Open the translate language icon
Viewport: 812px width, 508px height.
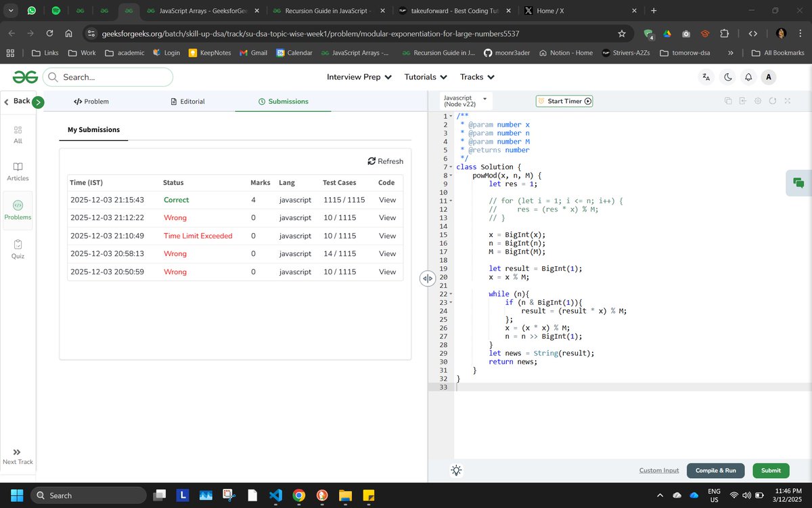(x=706, y=77)
